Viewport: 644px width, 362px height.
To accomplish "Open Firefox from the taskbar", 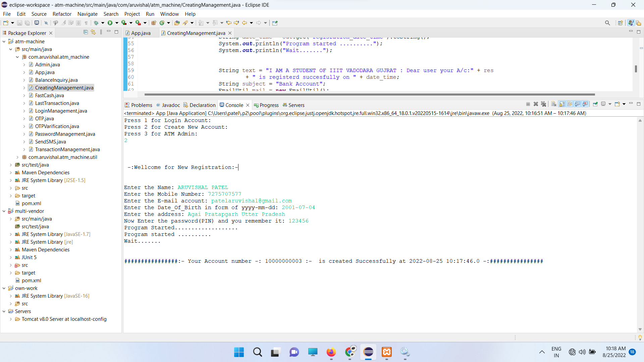I will [x=331, y=352].
